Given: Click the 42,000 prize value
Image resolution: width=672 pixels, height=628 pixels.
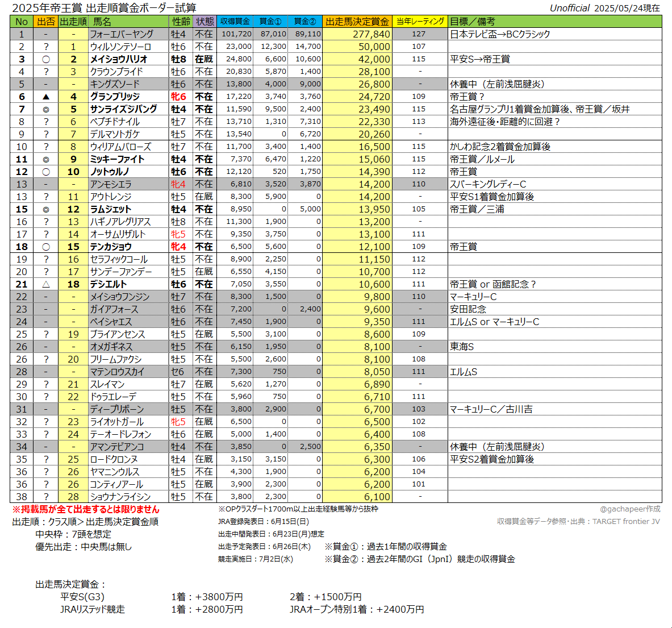Looking at the screenshot, I should 374,59.
